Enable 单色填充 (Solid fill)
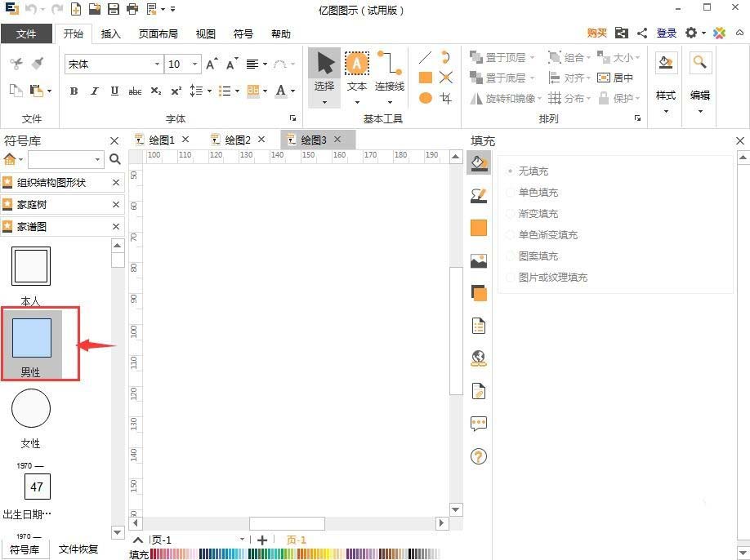Screen dimensions: 750x560 point(534,192)
